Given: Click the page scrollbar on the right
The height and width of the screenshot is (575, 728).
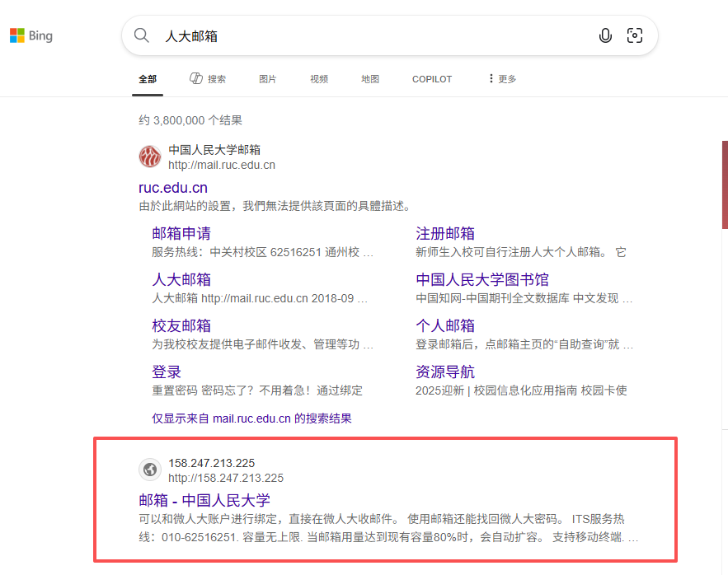Looking at the screenshot, I should [x=724, y=177].
